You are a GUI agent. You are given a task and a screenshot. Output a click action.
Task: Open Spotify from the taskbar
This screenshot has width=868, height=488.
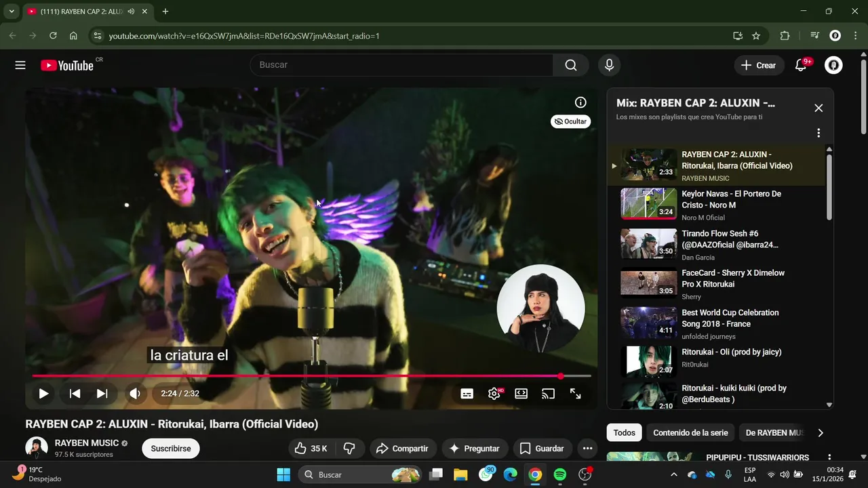pos(560,474)
